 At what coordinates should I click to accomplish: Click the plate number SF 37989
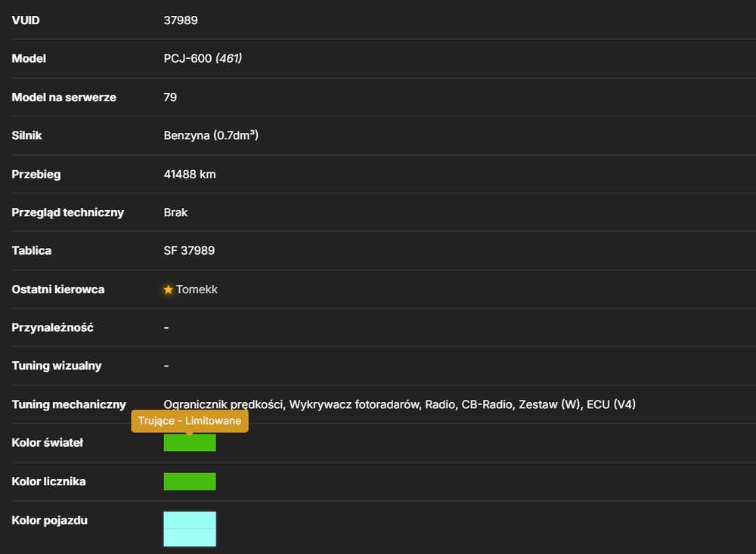(189, 250)
